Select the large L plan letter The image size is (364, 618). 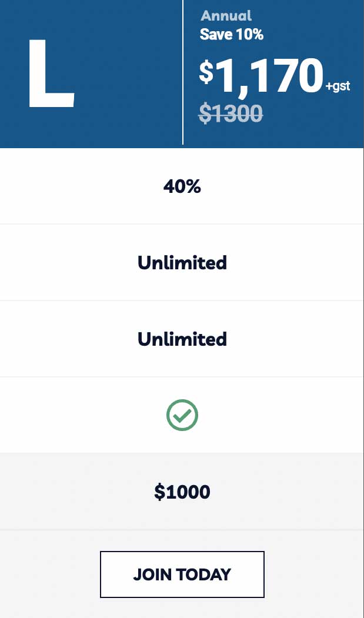point(51,74)
